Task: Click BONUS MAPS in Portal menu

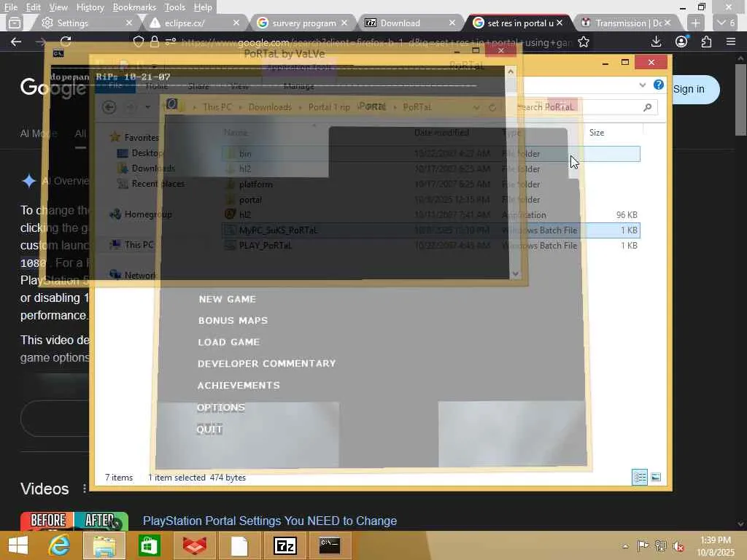Action: 233,321
